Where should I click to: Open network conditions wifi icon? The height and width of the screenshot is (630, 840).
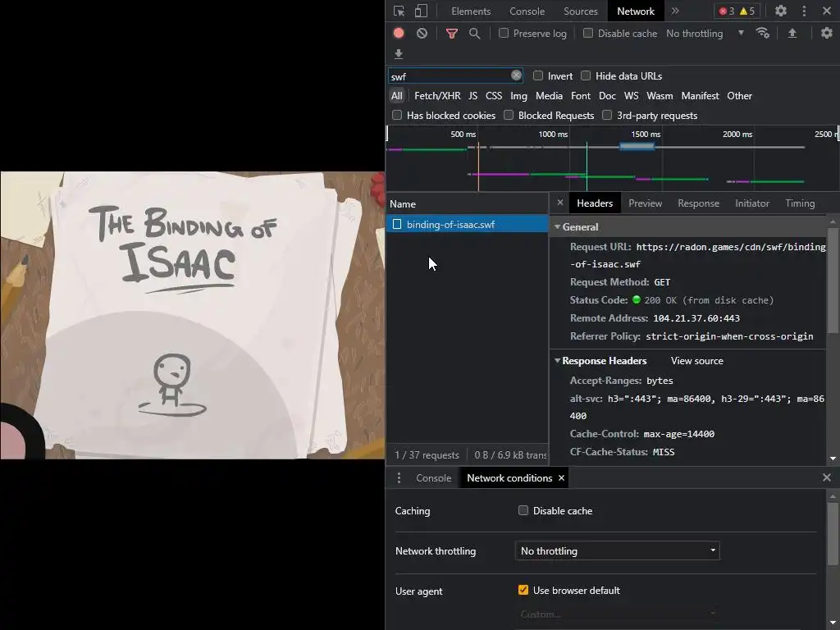click(x=762, y=33)
